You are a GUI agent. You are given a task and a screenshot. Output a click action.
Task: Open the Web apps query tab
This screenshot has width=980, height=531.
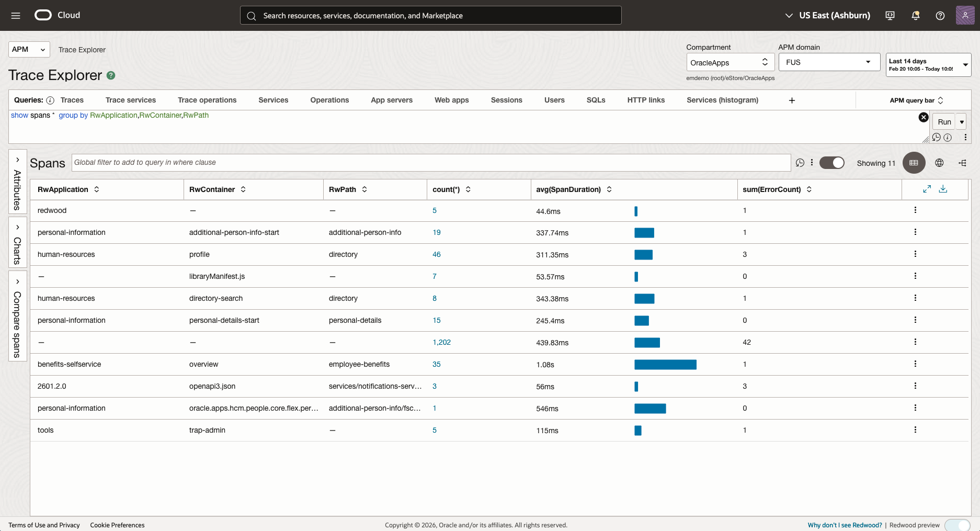pyautogui.click(x=451, y=100)
